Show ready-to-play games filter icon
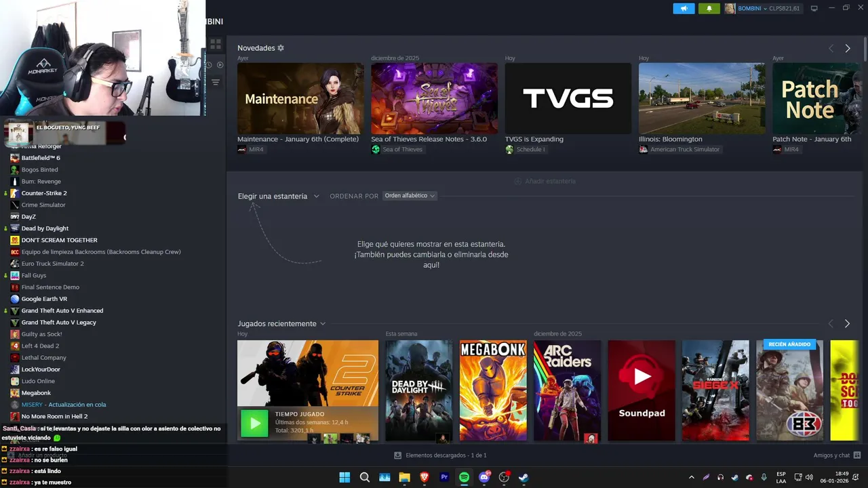868x488 pixels. coord(220,65)
